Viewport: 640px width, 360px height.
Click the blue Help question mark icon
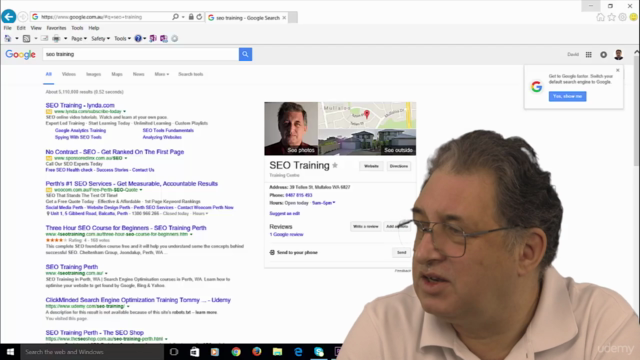(138, 38)
